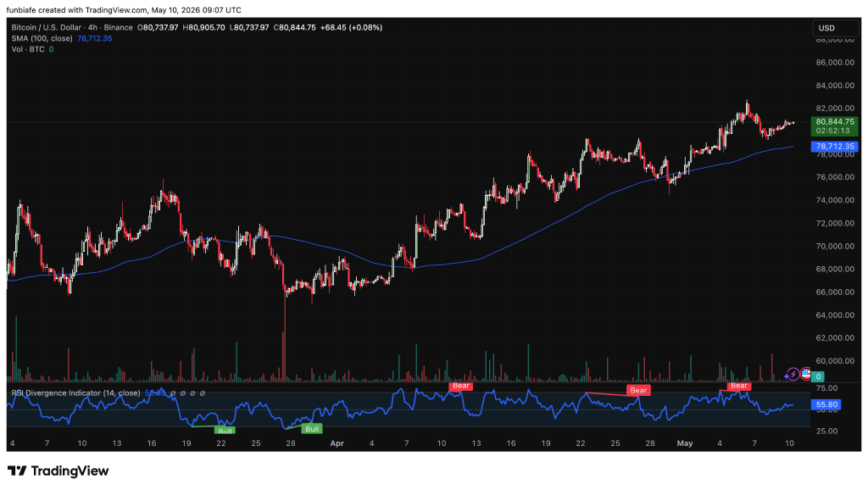Click the TradingView logo
868x490 pixels.
[x=58, y=471]
